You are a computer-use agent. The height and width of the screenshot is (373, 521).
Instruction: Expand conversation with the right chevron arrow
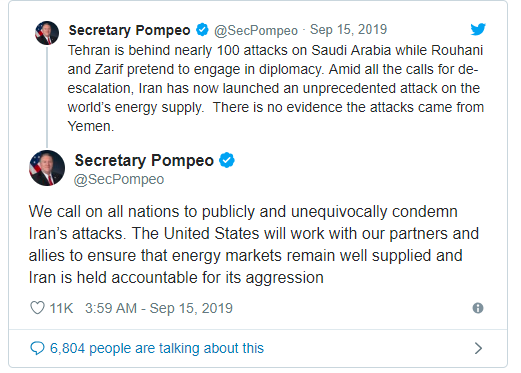478,348
